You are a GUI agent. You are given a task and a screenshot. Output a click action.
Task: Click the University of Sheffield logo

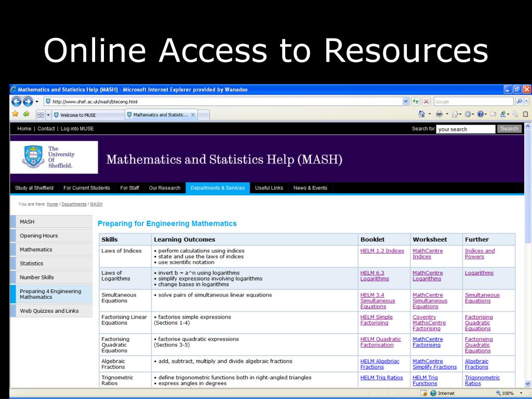coord(54,157)
